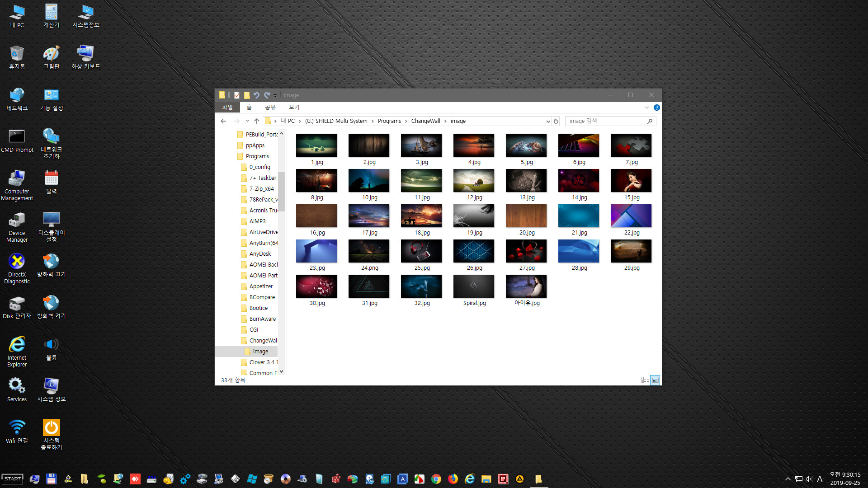Open 볼륨 volume desktop icon
This screenshot has height=488, width=868.
tap(51, 348)
